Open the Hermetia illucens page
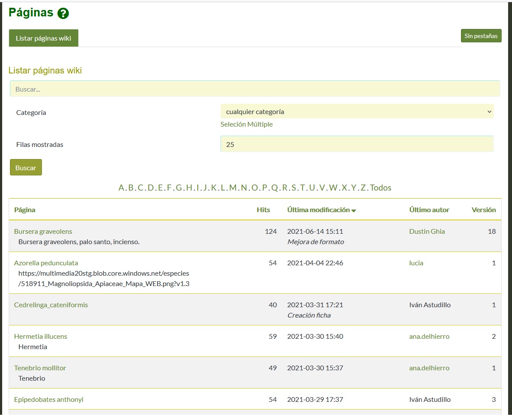 pos(41,337)
